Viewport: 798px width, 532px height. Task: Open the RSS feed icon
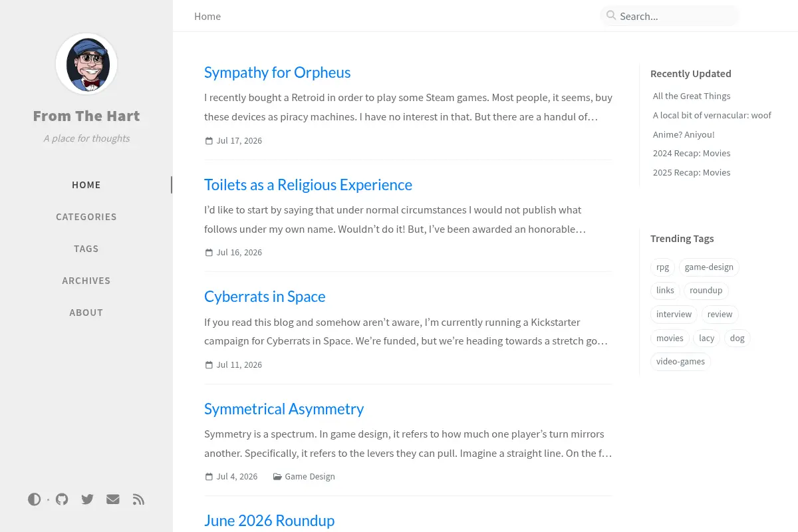[138, 499]
